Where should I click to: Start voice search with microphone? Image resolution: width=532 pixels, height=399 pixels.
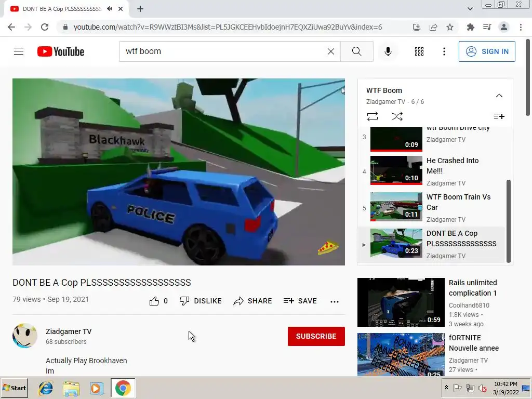click(x=388, y=51)
